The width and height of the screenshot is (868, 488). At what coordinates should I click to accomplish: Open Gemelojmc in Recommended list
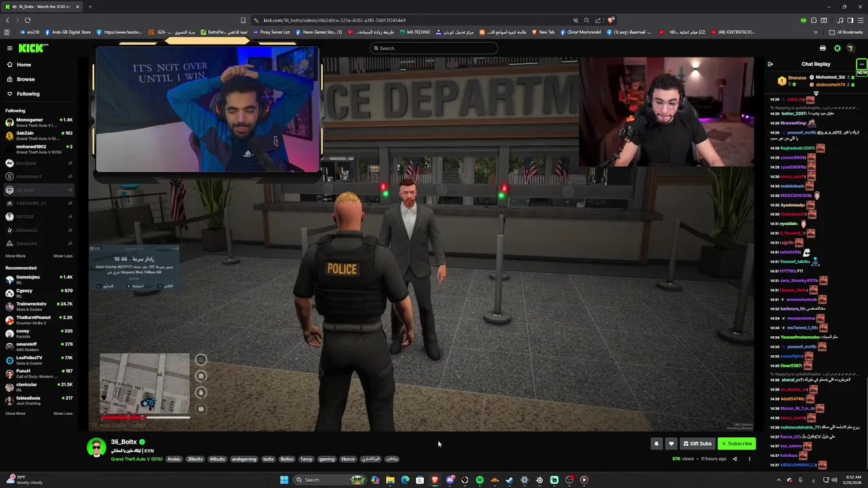(x=39, y=279)
